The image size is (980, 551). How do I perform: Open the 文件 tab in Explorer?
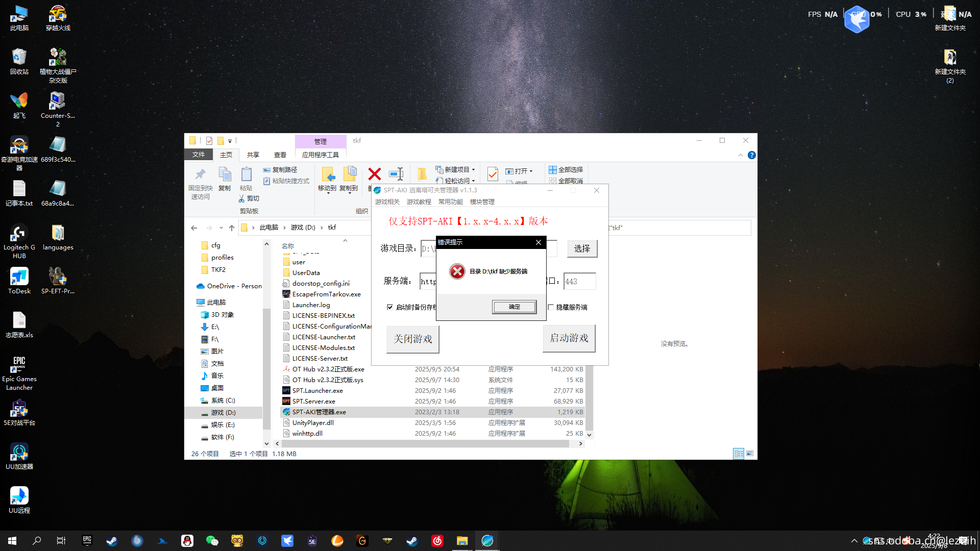pos(199,155)
